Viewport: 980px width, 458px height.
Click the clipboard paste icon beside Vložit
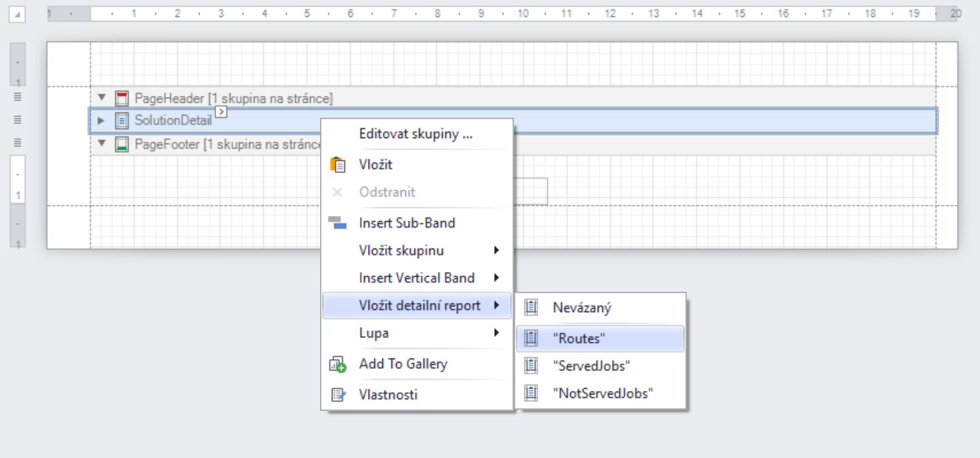click(x=338, y=165)
